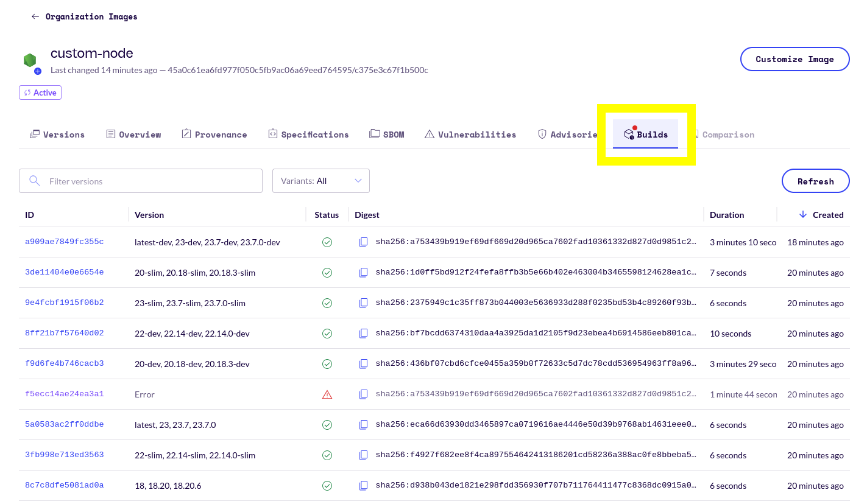Click the green custom-node image icon
This screenshot has width=867, height=504.
coord(30,61)
